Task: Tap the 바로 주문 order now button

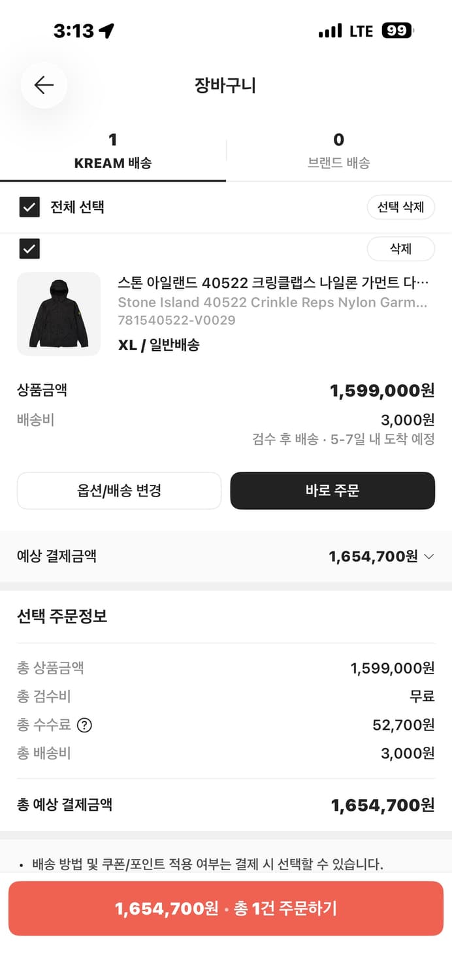Action: point(332,491)
